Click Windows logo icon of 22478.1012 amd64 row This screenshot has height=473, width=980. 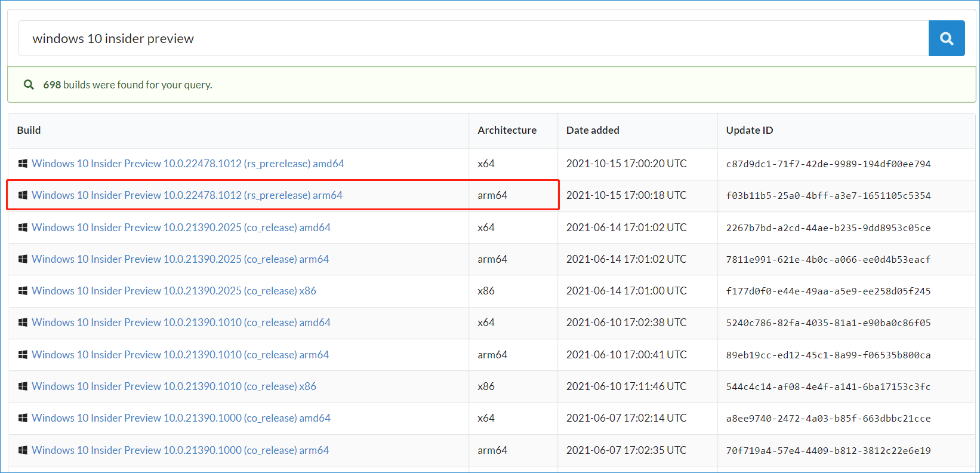coord(23,164)
